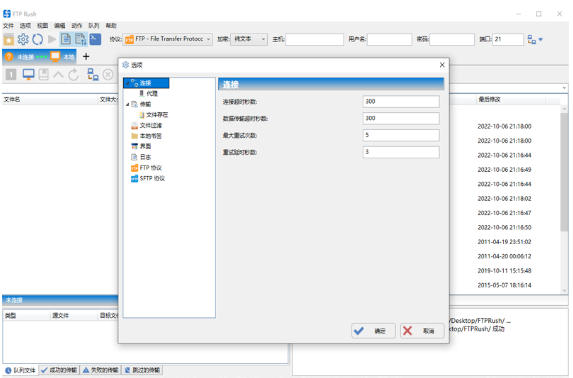
Task: Select 文件过滤 in the options tree
Action: pos(151,125)
